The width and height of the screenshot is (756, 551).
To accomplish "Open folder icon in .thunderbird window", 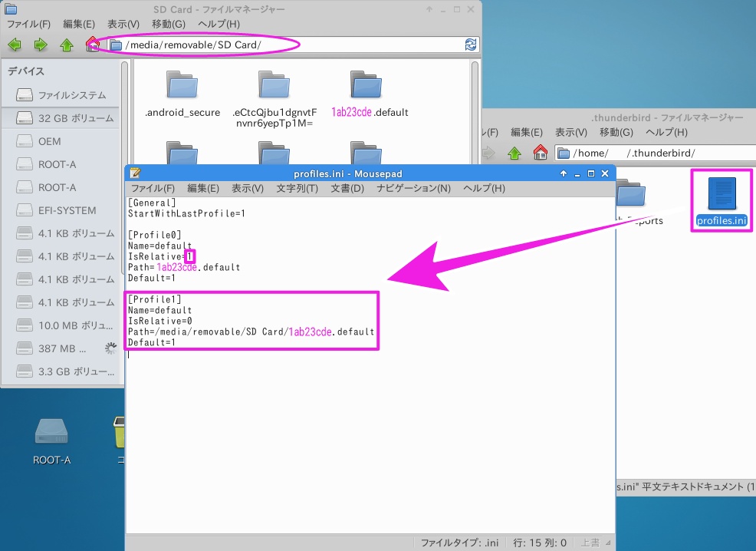I will pos(631,193).
